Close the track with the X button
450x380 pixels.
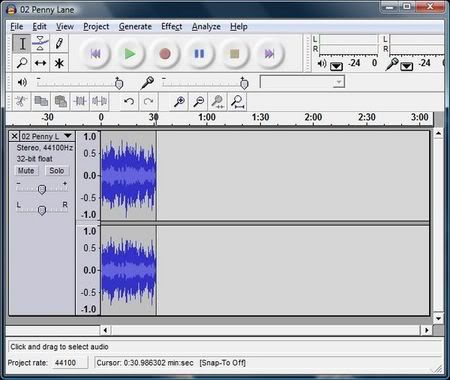click(14, 136)
